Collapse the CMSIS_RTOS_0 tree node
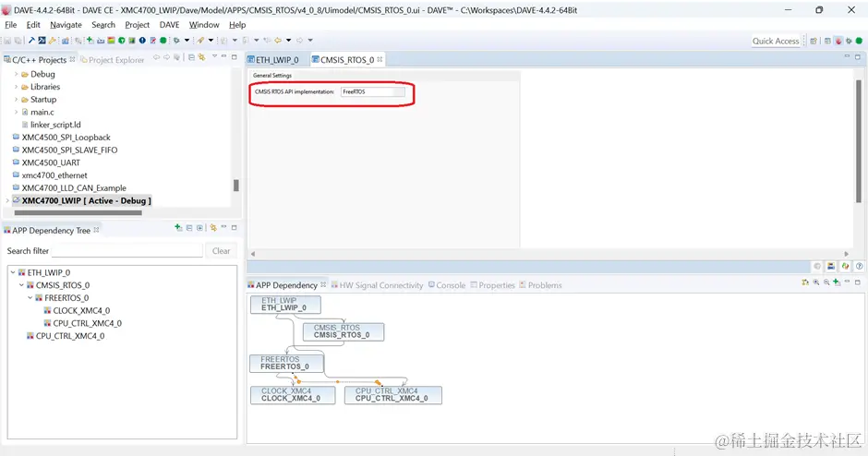 pyautogui.click(x=21, y=285)
